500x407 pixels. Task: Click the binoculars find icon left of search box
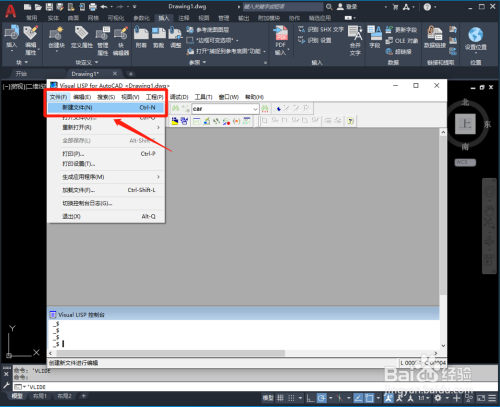click(x=175, y=108)
